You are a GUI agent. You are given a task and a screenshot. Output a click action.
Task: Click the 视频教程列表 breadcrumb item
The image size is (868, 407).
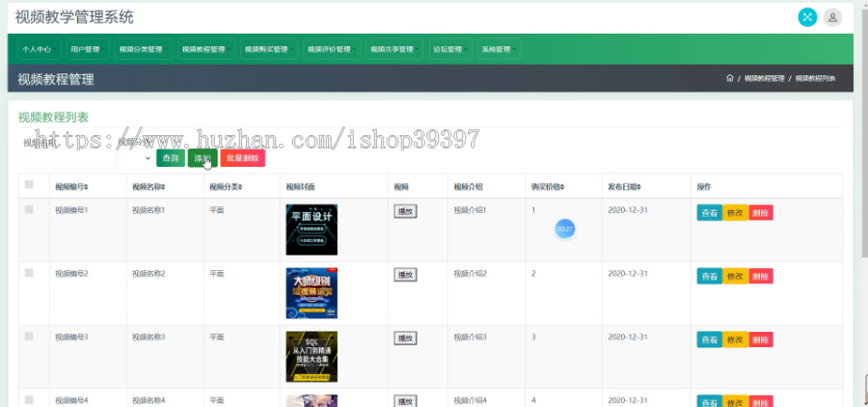[x=815, y=79]
